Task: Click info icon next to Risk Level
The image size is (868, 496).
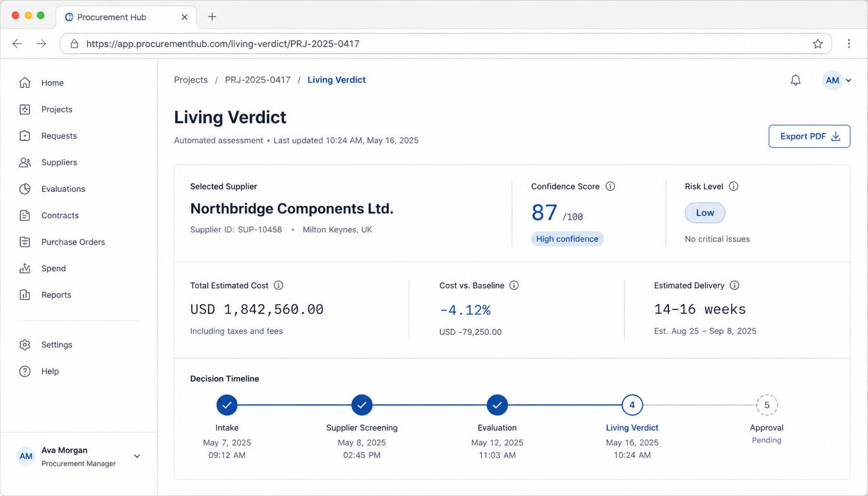Action: (734, 186)
